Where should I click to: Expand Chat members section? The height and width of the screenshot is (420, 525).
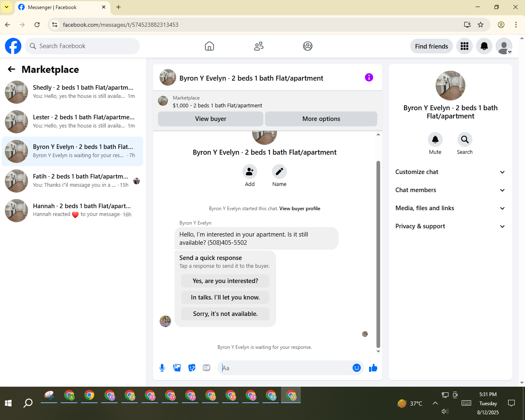451,190
